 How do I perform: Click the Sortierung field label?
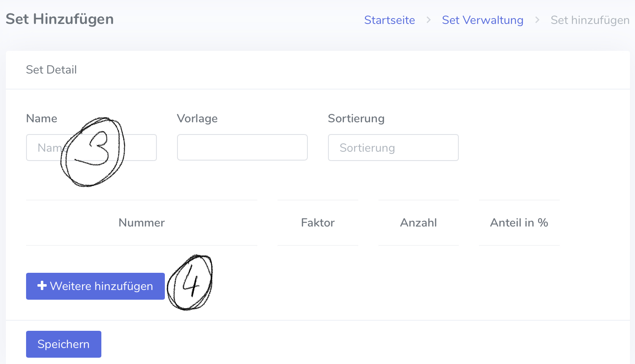pos(356,119)
